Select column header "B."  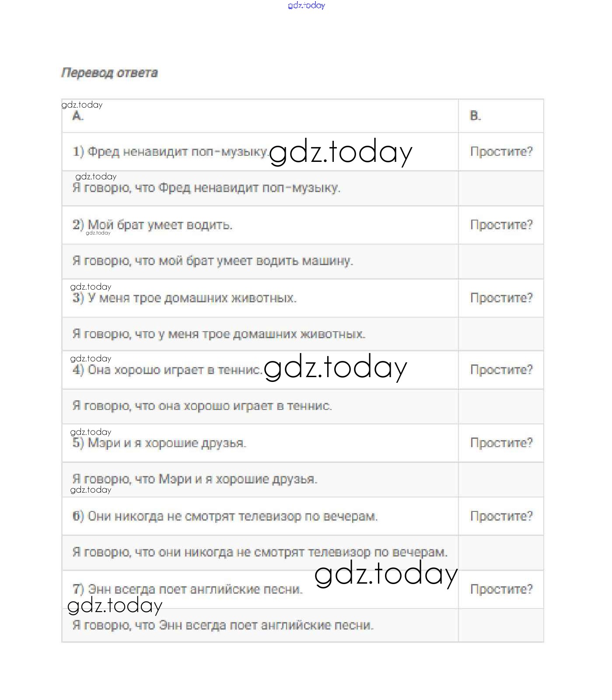475,116
